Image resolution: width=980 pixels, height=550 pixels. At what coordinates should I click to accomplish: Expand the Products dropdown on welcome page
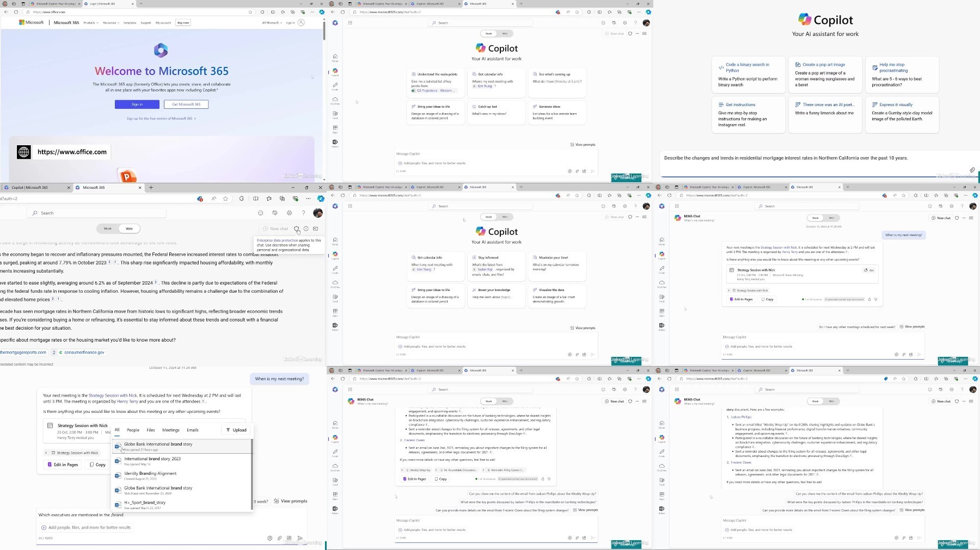91,23
